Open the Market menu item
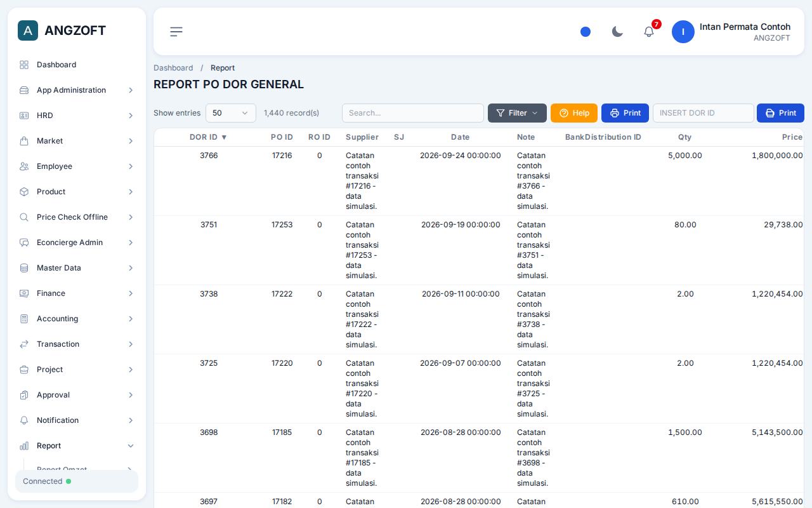812x508 pixels. (77, 141)
